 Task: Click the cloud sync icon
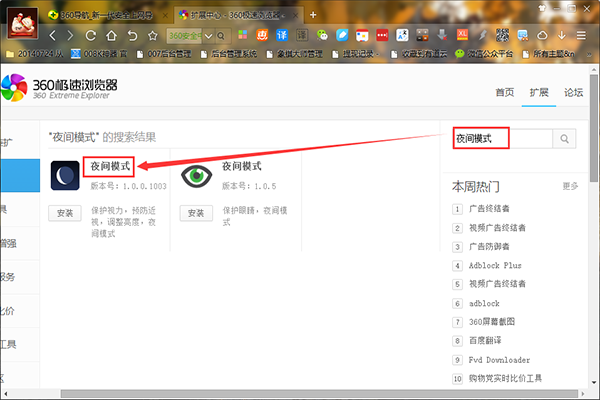point(542,36)
